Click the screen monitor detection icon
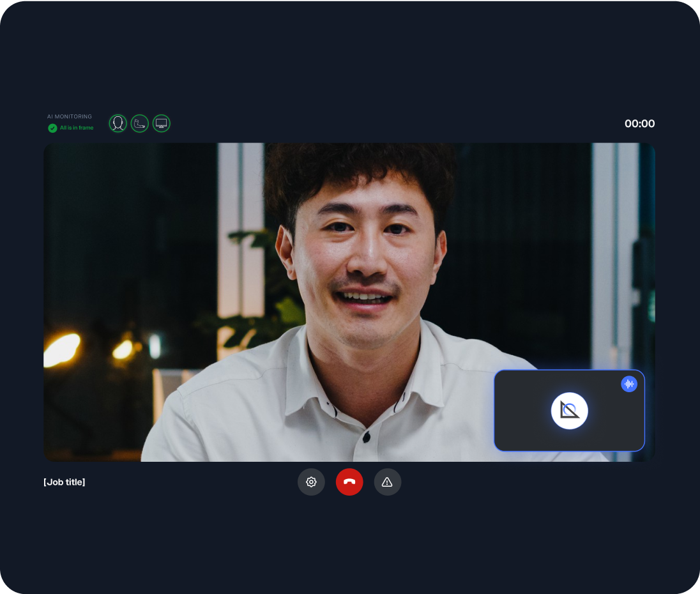Viewport: 700px width, 594px height. [162, 123]
